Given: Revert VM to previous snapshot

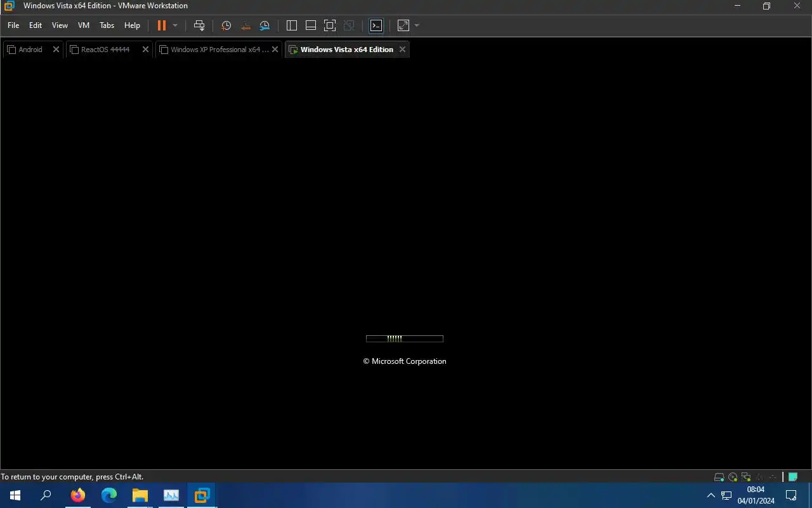Looking at the screenshot, I should coord(246,25).
